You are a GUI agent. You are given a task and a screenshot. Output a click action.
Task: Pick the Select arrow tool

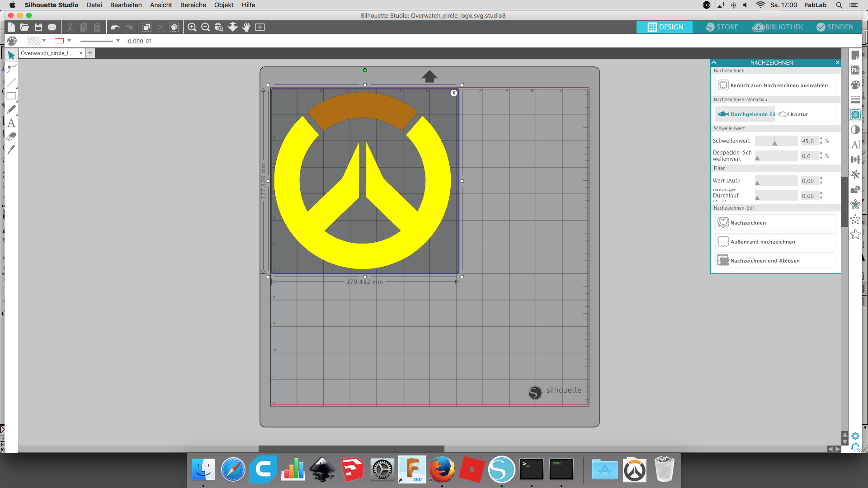(x=11, y=56)
